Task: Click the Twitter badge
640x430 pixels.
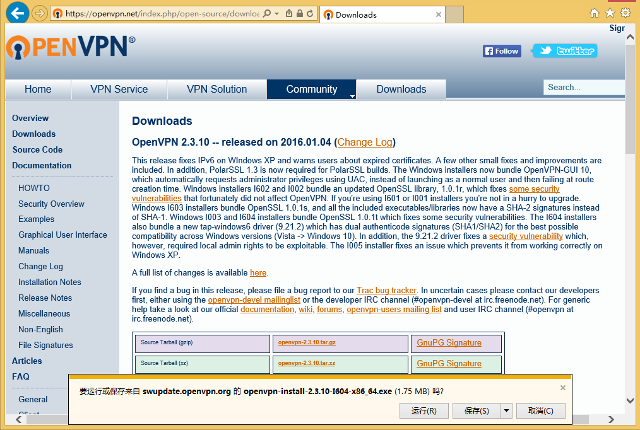Action: 565,51
